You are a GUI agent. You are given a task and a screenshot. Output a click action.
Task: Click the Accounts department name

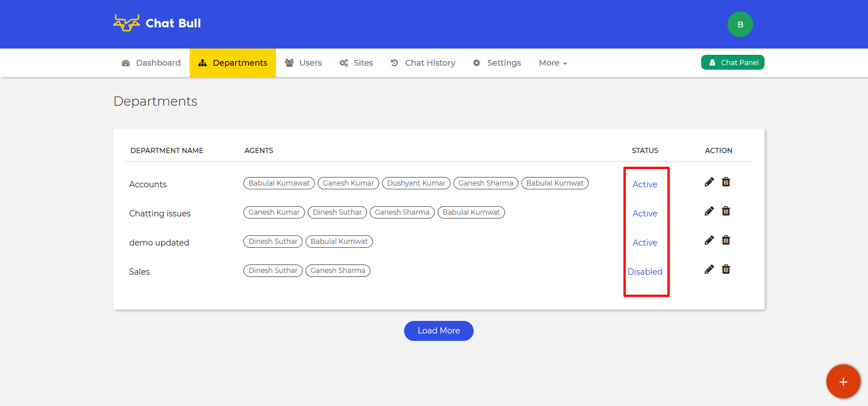pos(148,184)
